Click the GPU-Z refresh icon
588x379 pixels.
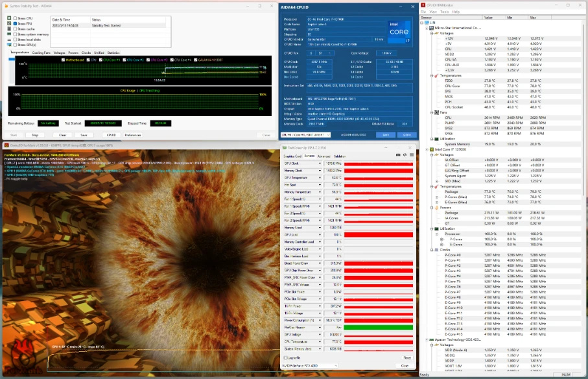[x=405, y=155]
